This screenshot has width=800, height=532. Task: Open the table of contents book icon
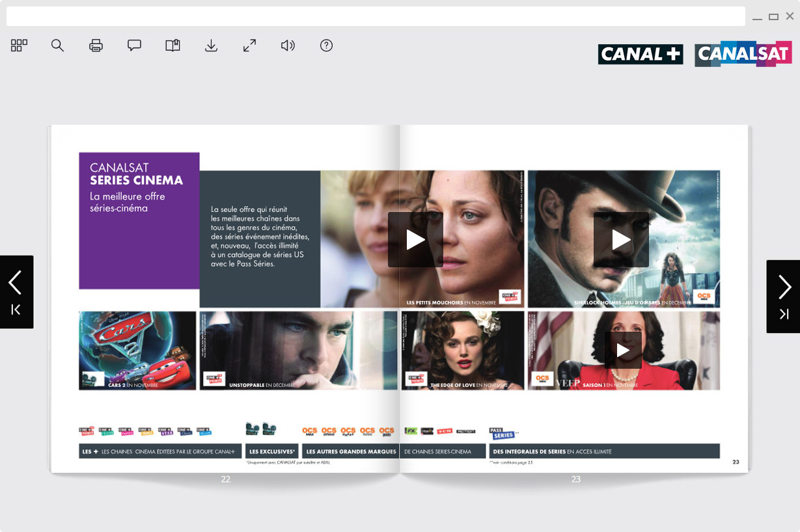pos(172,46)
